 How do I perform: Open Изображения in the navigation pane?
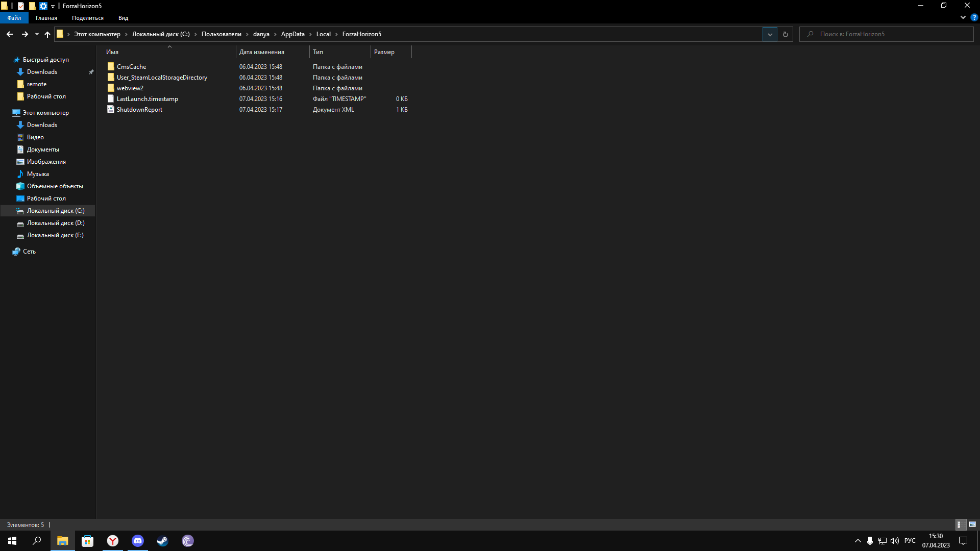46,162
